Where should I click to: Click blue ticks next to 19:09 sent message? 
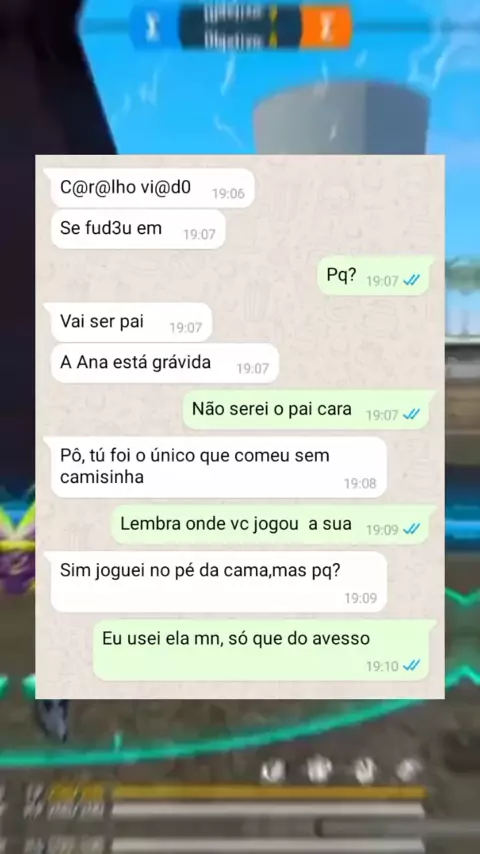(411, 529)
